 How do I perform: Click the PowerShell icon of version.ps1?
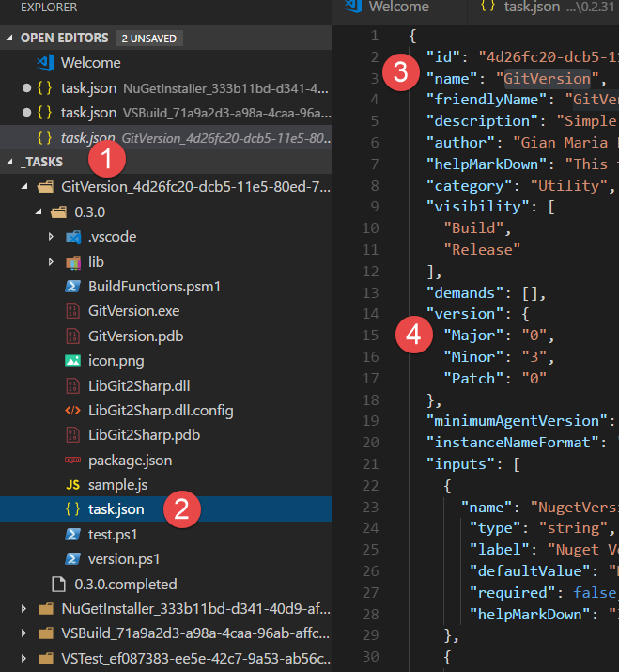click(x=72, y=559)
